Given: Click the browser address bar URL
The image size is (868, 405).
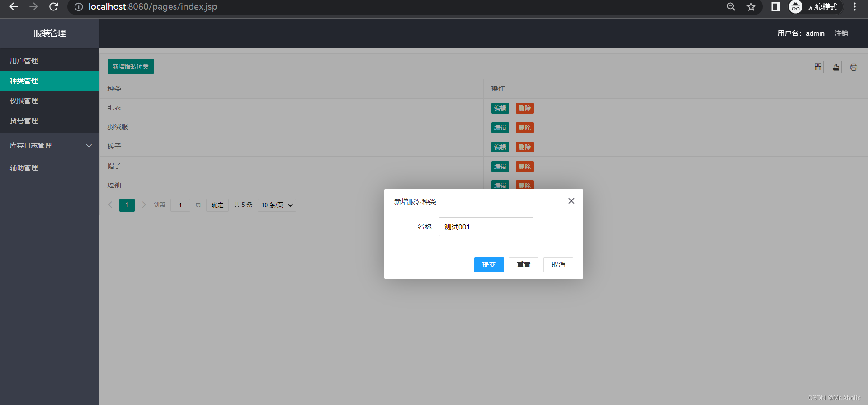Looking at the screenshot, I should (153, 7).
